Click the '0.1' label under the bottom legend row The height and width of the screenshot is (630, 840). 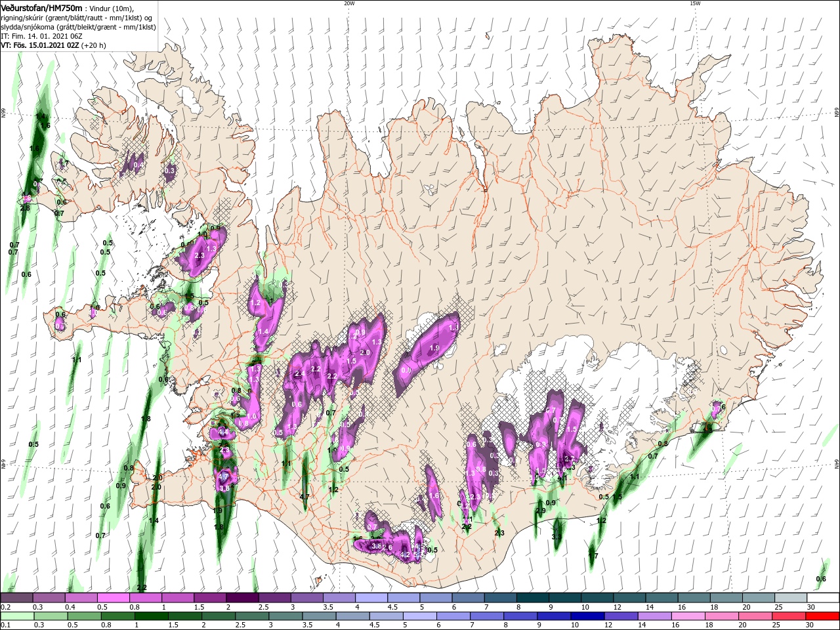(5, 625)
